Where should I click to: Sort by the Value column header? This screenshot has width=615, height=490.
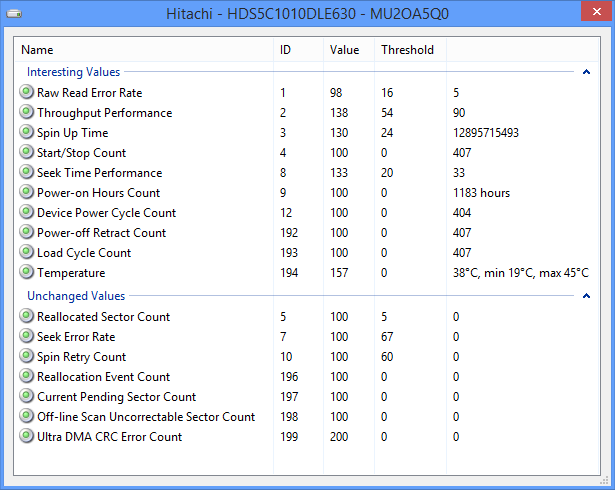[x=349, y=50]
